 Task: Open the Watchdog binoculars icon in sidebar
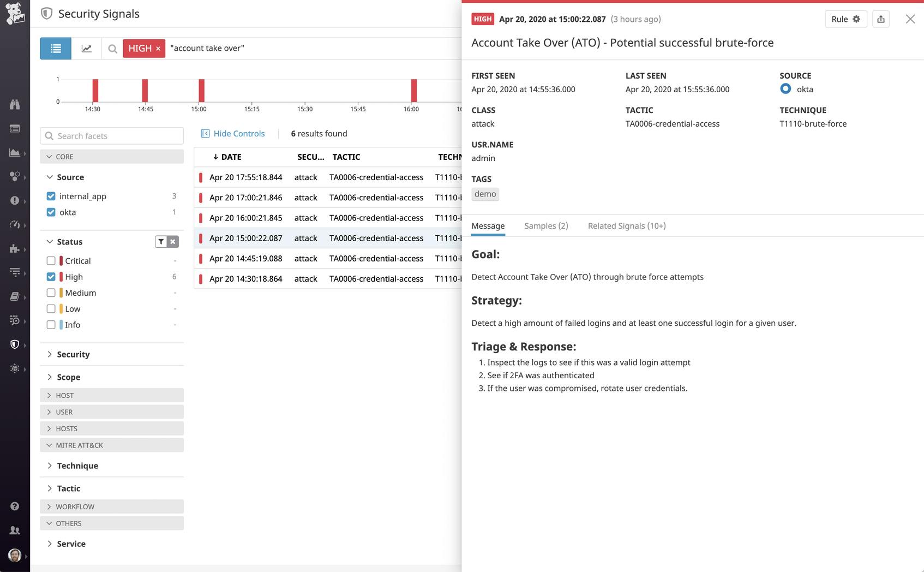click(15, 104)
